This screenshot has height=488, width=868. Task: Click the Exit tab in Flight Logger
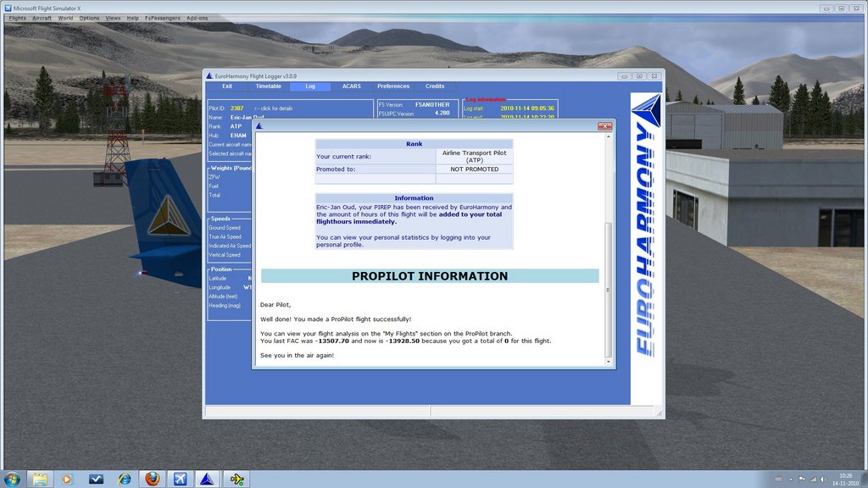click(x=227, y=86)
